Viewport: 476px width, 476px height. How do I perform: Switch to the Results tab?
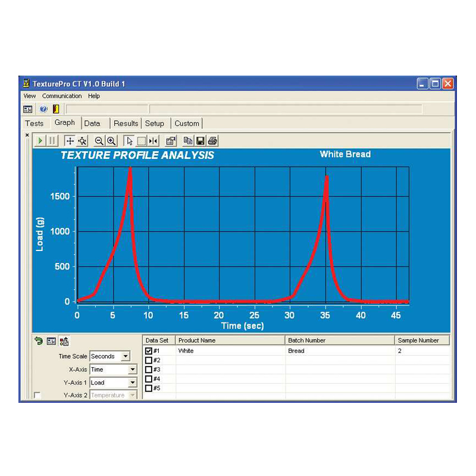point(126,124)
